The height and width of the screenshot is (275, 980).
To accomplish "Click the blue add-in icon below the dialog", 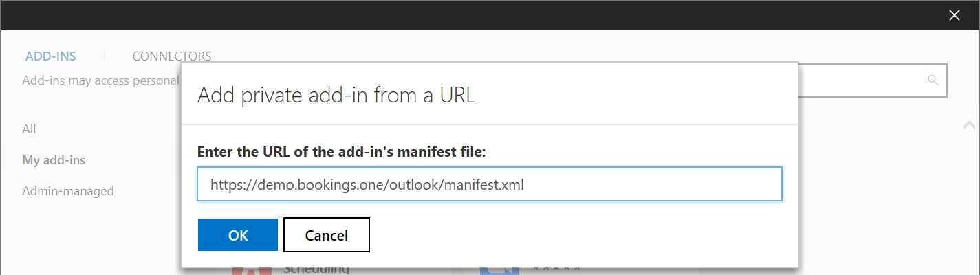I will tap(499, 269).
